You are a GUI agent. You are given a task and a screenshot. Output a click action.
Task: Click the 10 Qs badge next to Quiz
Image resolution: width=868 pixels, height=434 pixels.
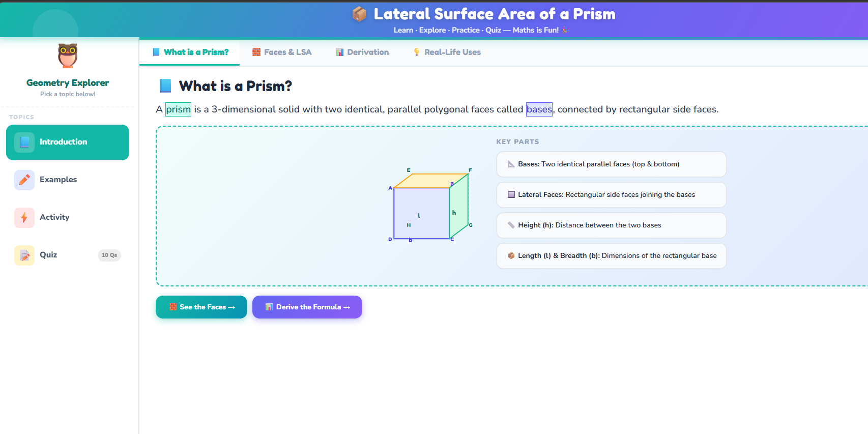pyautogui.click(x=109, y=255)
